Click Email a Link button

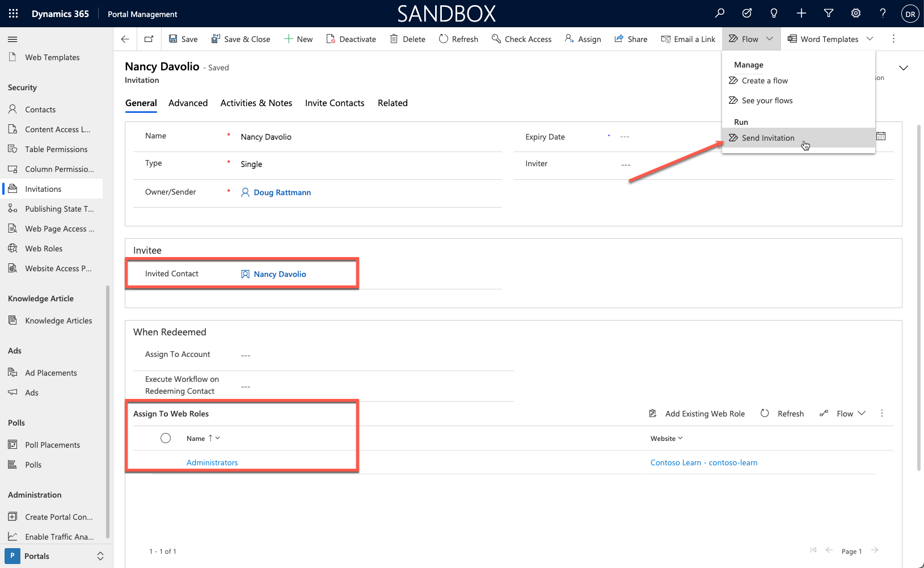(x=688, y=39)
